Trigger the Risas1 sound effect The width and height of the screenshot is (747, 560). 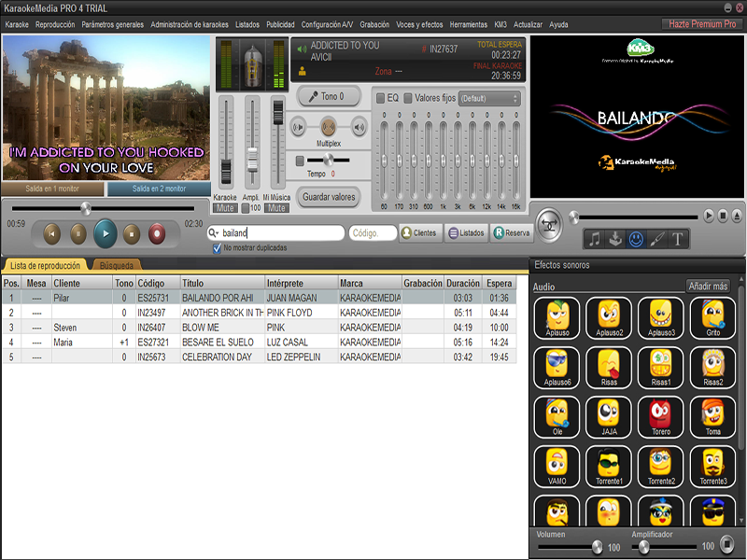(x=661, y=368)
